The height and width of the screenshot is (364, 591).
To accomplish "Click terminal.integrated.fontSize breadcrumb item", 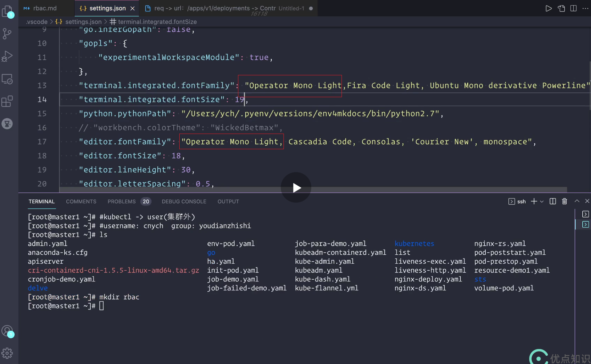I will click(x=157, y=22).
